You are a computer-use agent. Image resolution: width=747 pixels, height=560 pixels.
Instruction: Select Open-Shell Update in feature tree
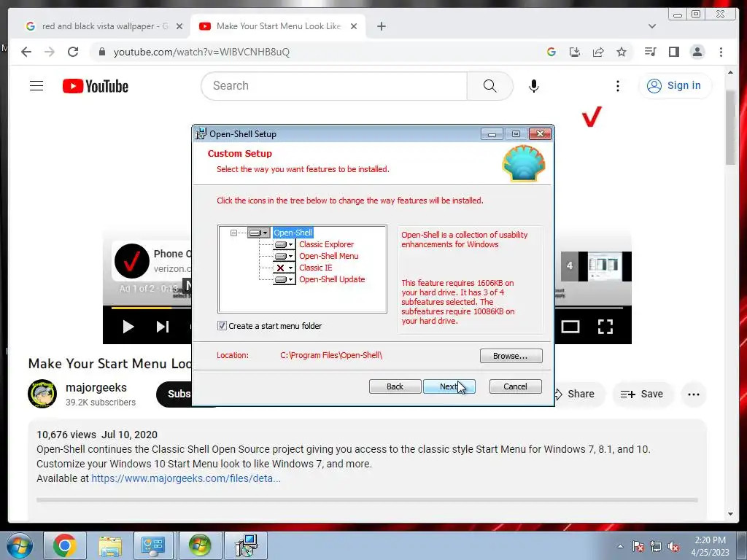pyautogui.click(x=332, y=279)
